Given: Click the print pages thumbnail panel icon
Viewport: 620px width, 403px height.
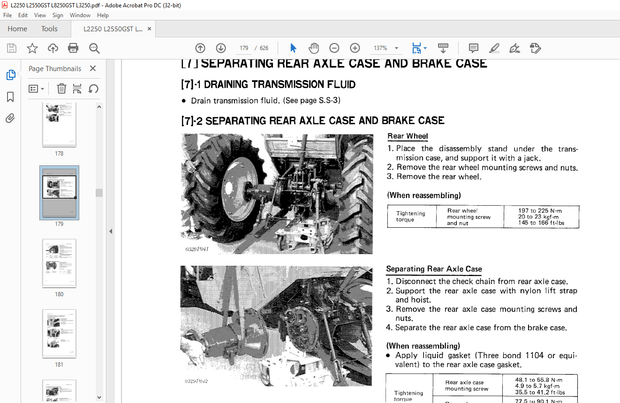Looking at the screenshot, I should pos(77,89).
